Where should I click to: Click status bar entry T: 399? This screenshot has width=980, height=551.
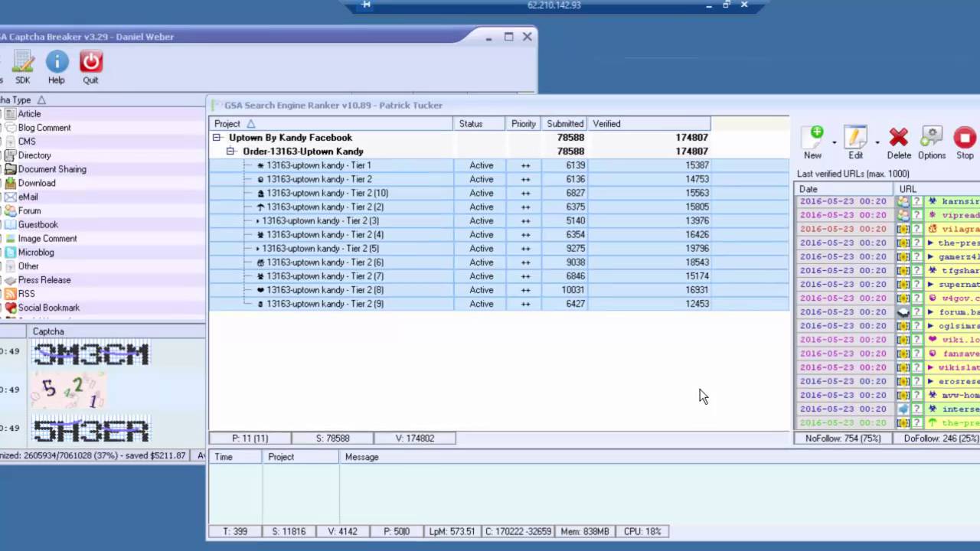[x=236, y=531]
